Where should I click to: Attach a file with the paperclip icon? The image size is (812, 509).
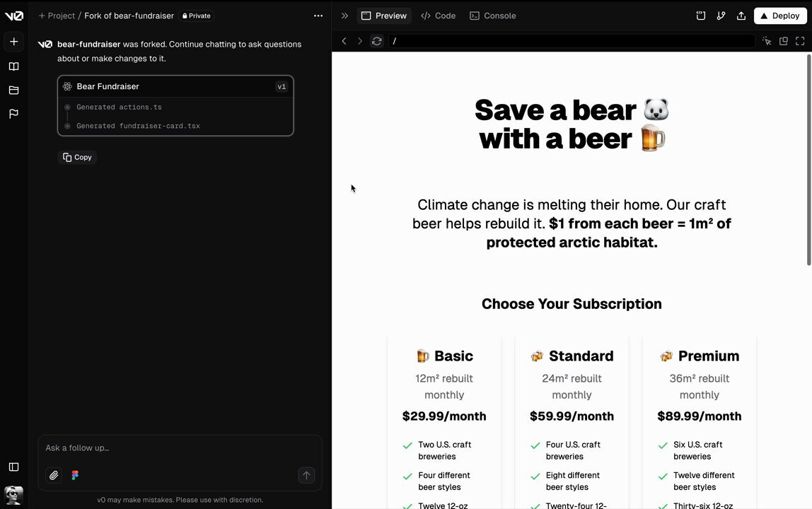coord(54,475)
